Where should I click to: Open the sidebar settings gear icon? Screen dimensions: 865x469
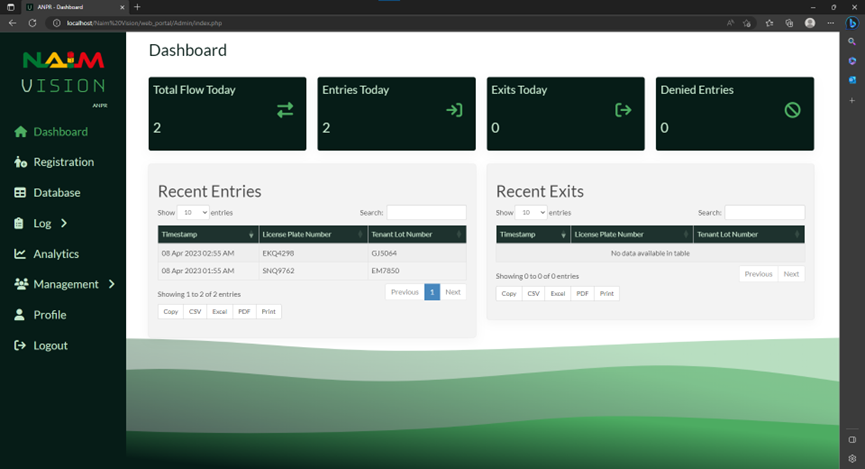point(852,459)
